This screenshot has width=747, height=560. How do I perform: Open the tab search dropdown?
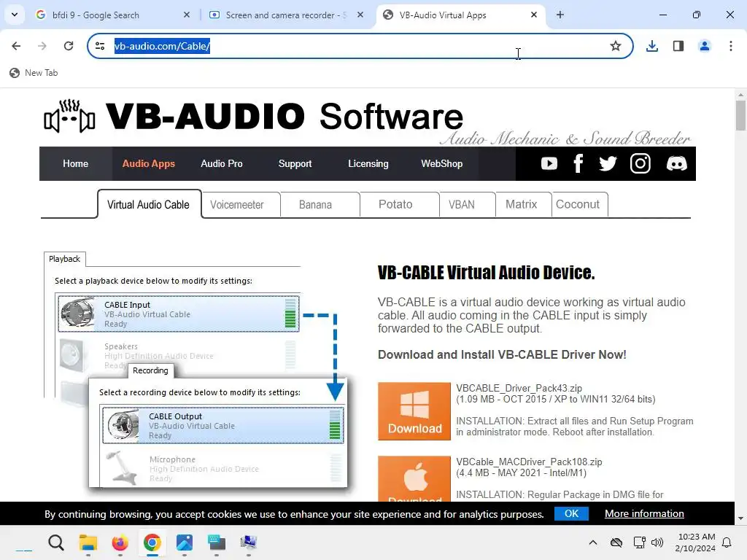tap(15, 15)
